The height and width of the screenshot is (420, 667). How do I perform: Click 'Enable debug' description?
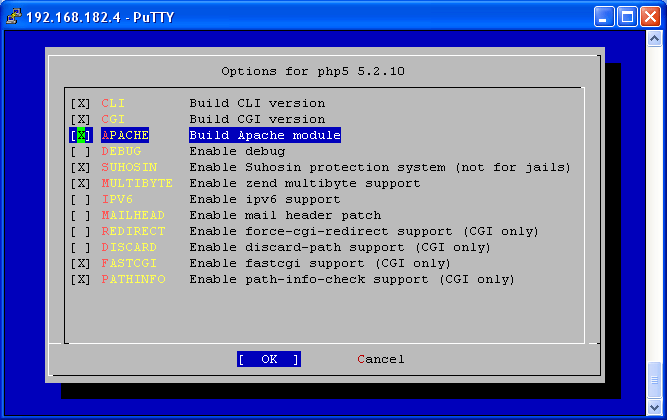tap(237, 151)
